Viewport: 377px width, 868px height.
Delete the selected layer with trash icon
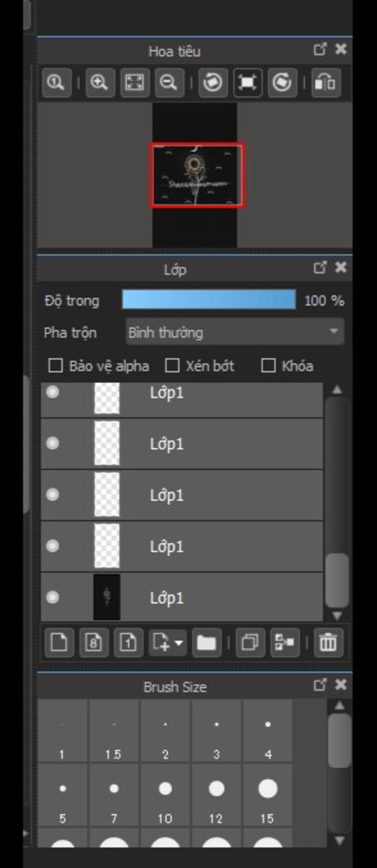(x=328, y=643)
